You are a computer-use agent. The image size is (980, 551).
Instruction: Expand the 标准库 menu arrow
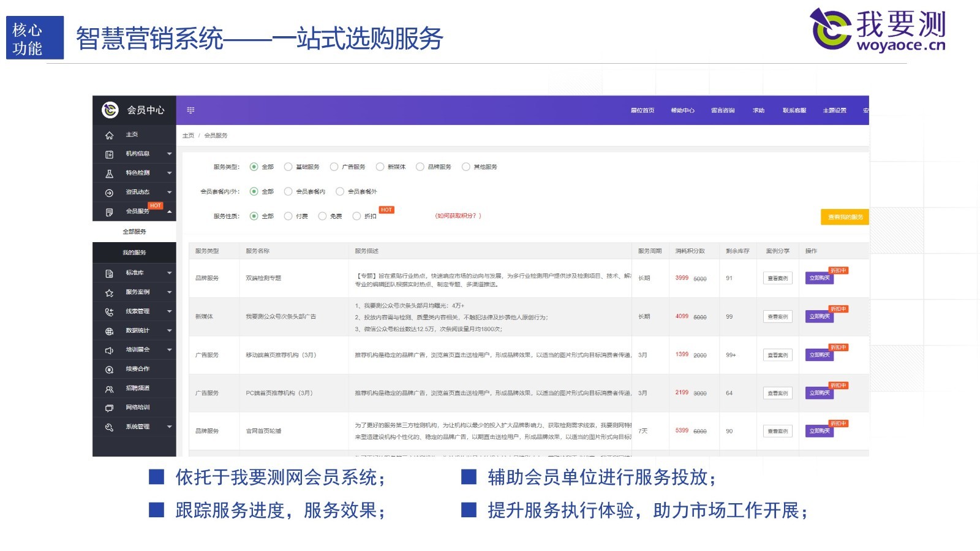coord(170,273)
